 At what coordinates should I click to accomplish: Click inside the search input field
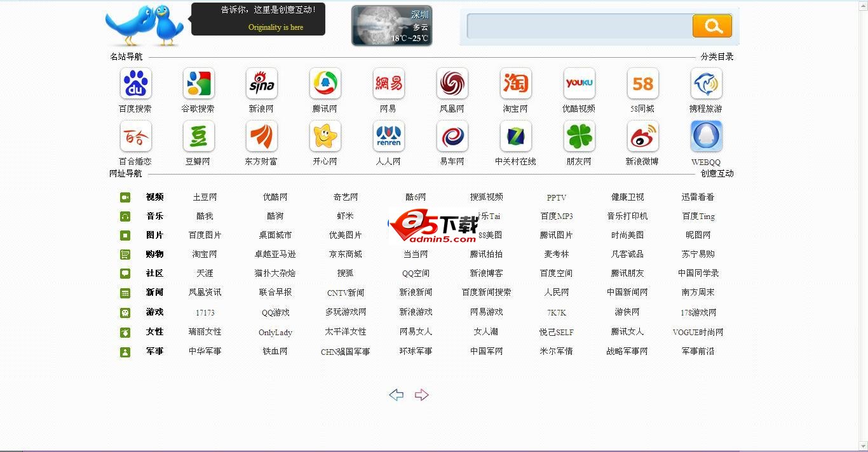pos(578,26)
